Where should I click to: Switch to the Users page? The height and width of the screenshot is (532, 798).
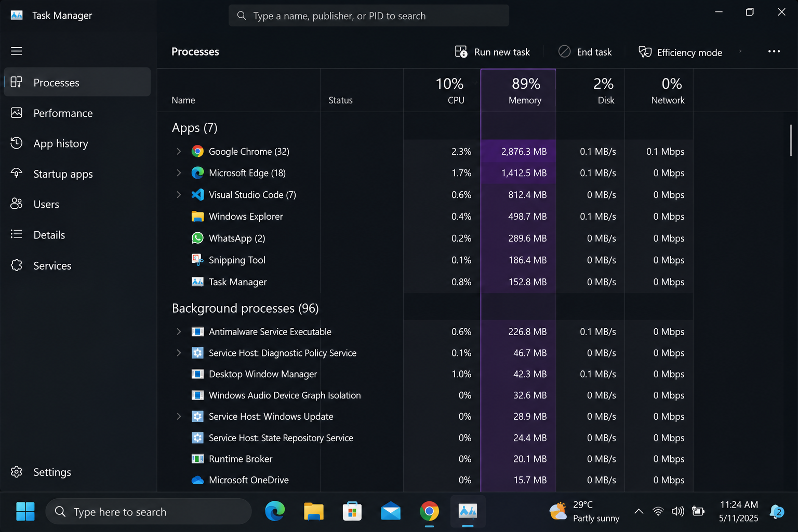click(x=77, y=204)
